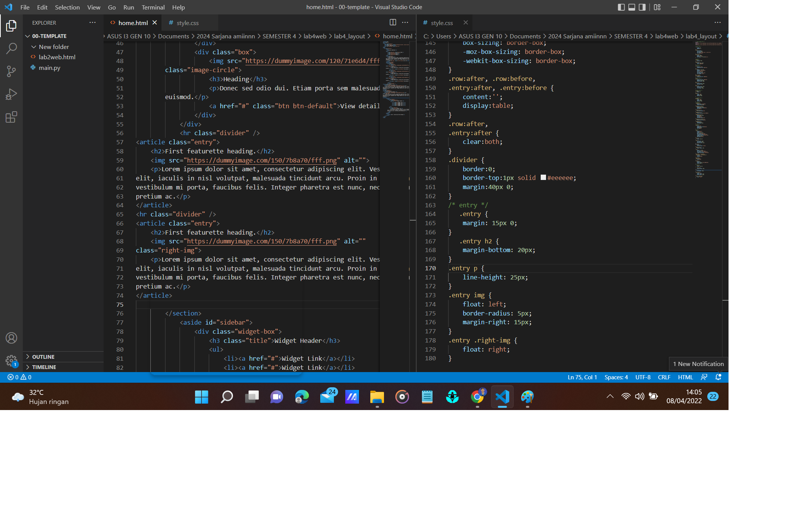This screenshot has height=508, width=812.
Task: Toggle the secondary sidebar visibility
Action: pyautogui.click(x=641, y=7)
